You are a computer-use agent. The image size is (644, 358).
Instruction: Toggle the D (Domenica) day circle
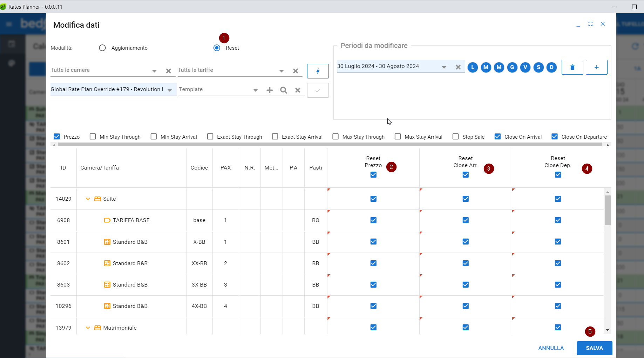pos(551,67)
